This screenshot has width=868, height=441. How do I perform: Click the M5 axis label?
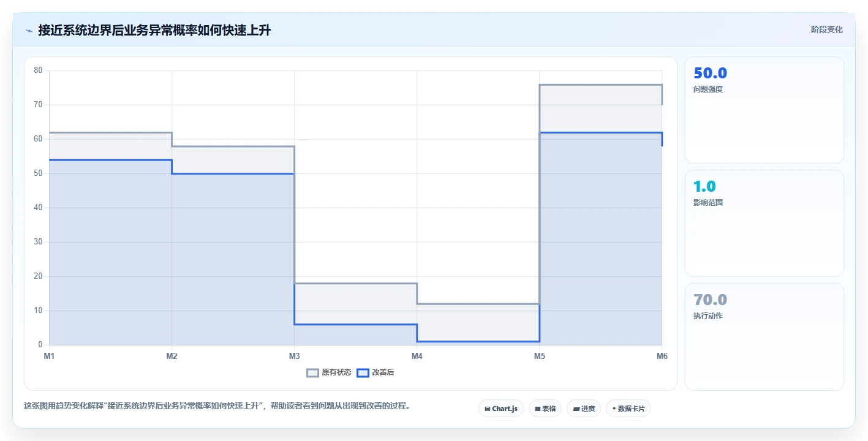[x=539, y=356]
